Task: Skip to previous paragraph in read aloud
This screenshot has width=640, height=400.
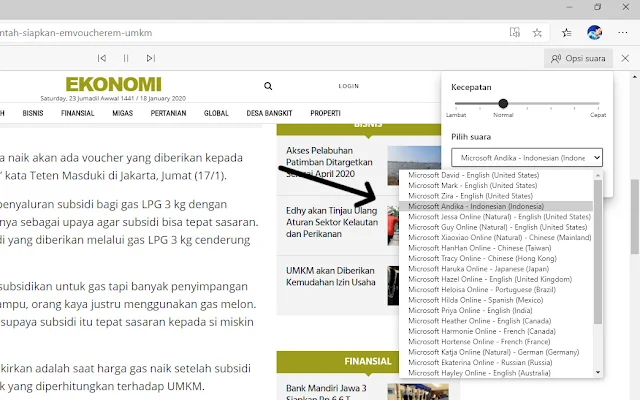Action: pyautogui.click(x=102, y=58)
